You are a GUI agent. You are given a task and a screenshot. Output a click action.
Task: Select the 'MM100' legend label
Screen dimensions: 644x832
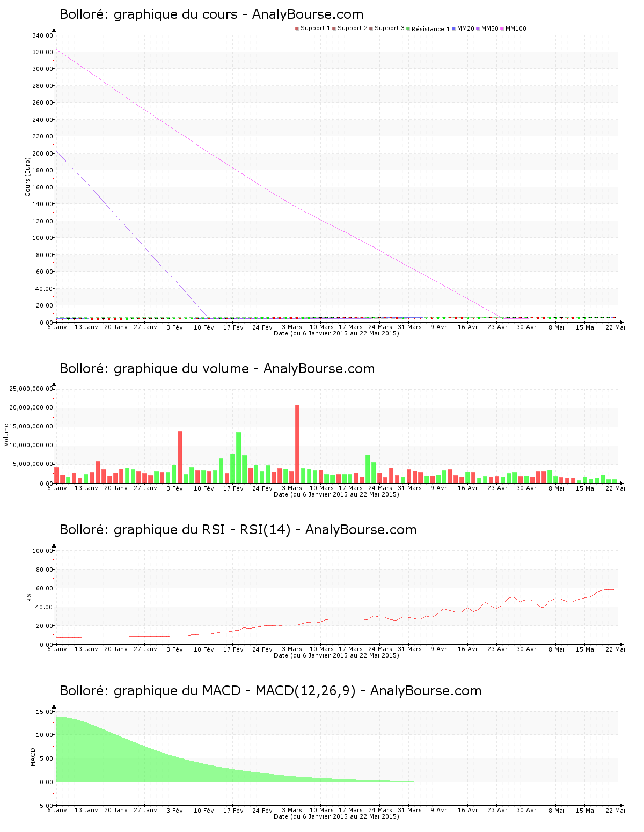(516, 28)
